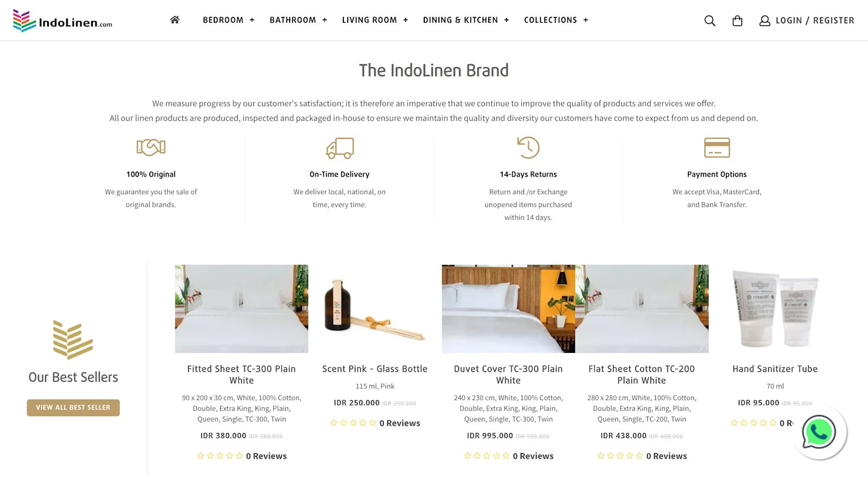This screenshot has height=477, width=868.
Task: Click the Payment Options card icon
Action: tap(717, 147)
